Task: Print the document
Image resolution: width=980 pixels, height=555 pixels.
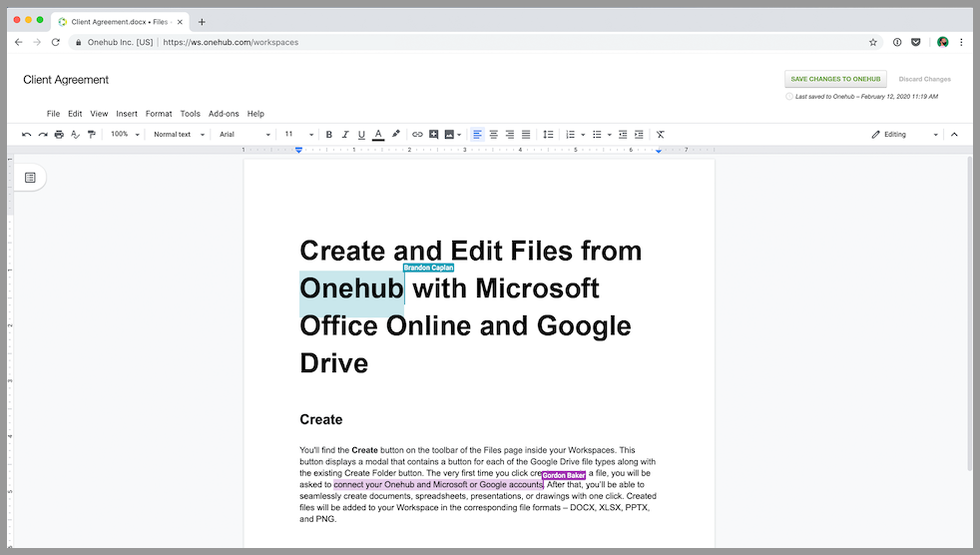Action: (59, 135)
